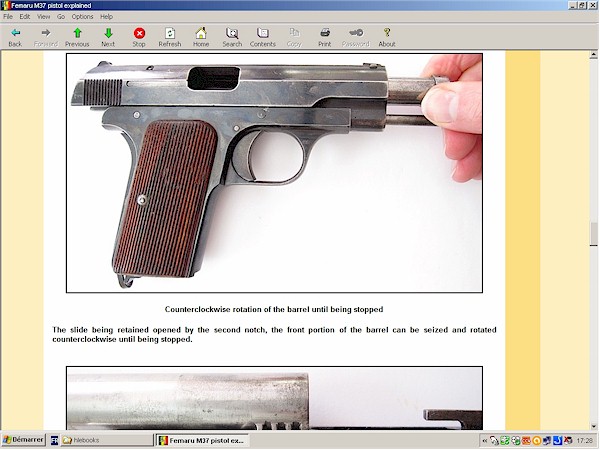Open the Search tool
This screenshot has height=450, width=600.
(232, 38)
